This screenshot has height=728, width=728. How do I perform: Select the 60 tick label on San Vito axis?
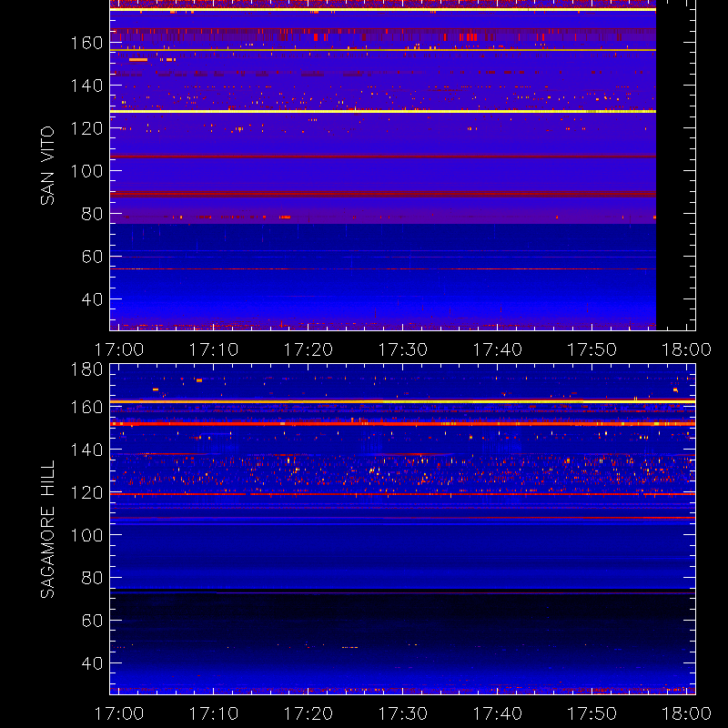(92, 257)
